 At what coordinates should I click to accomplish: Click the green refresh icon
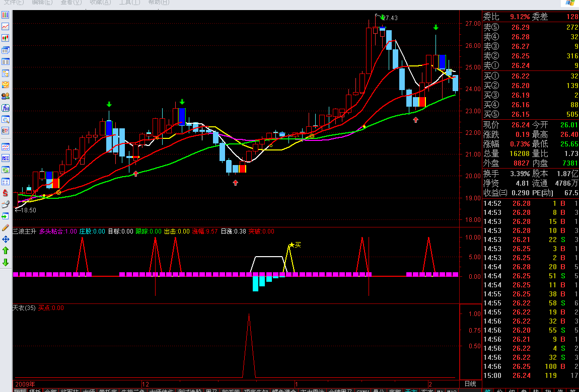5,170
